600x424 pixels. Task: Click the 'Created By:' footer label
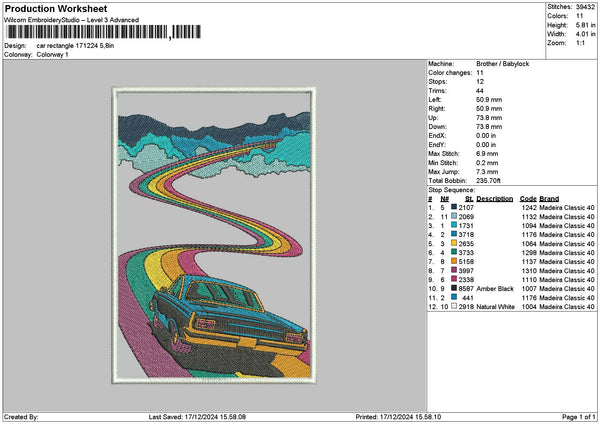coord(21,417)
